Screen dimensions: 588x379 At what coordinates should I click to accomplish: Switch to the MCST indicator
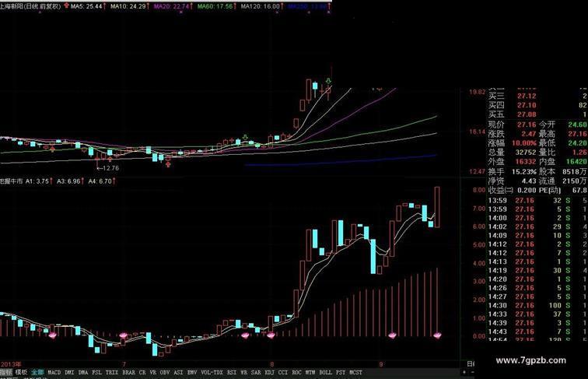tap(356, 372)
